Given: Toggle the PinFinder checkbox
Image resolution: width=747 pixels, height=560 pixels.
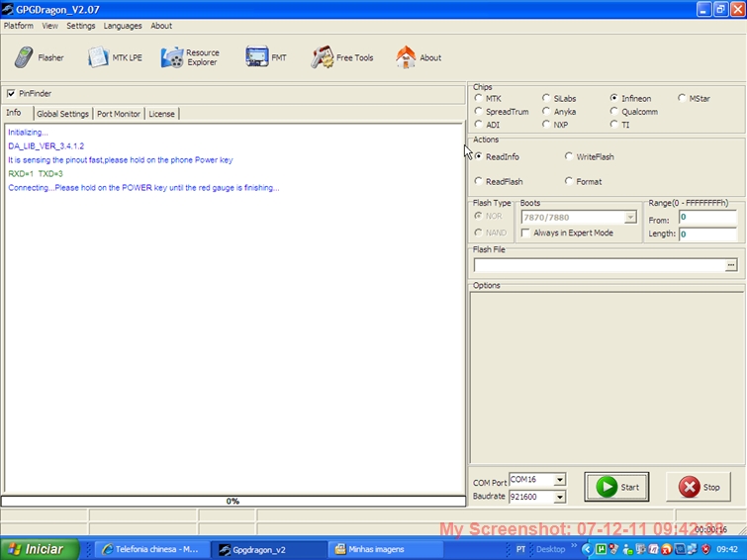Looking at the screenshot, I should pyautogui.click(x=11, y=93).
